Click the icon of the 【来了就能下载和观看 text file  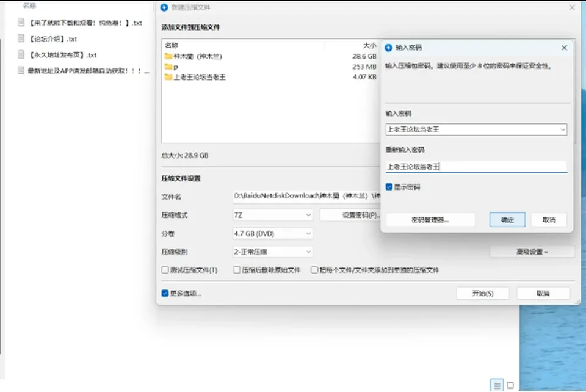pyautogui.click(x=21, y=23)
